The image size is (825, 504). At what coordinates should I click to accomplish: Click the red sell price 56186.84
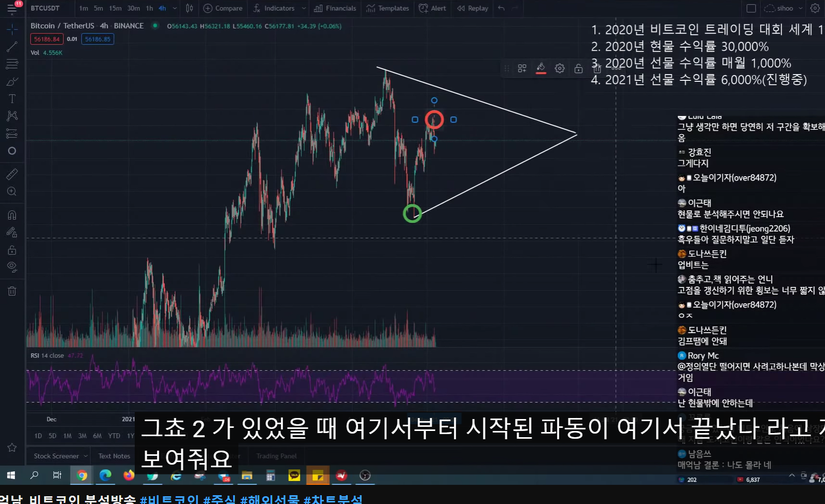click(47, 39)
